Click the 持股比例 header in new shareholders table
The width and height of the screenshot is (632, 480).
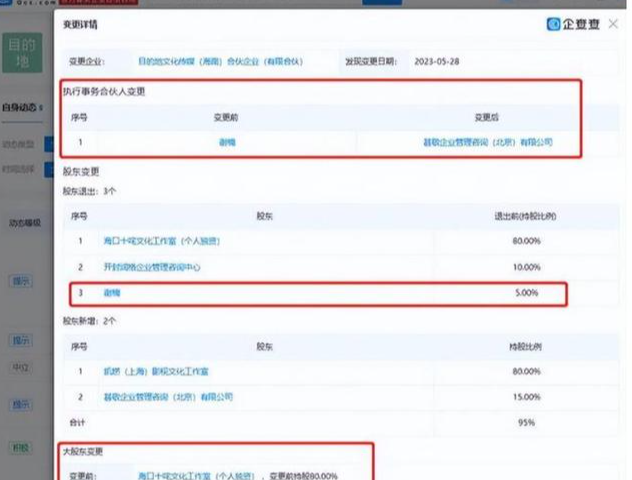pos(526,347)
